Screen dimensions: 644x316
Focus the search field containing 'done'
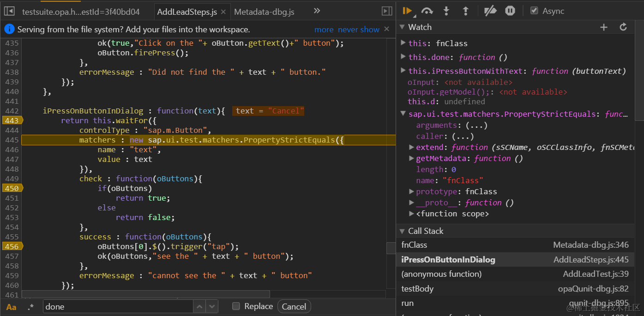pyautogui.click(x=118, y=307)
